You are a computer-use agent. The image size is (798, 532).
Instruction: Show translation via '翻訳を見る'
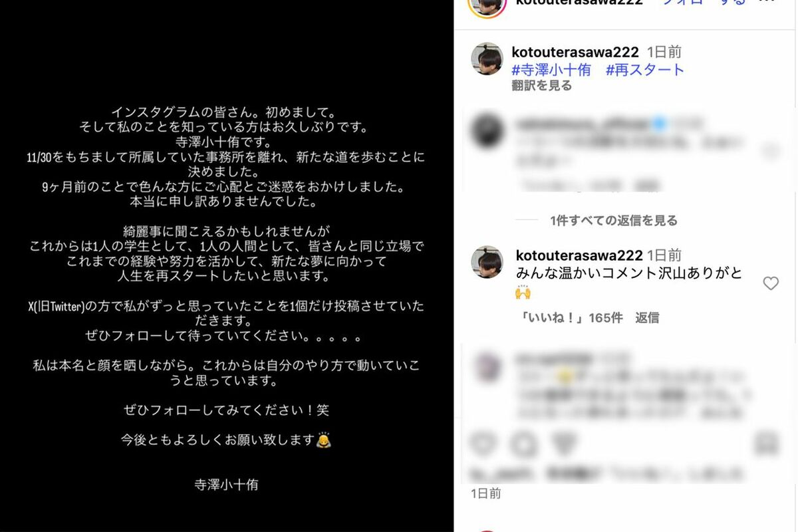(541, 86)
